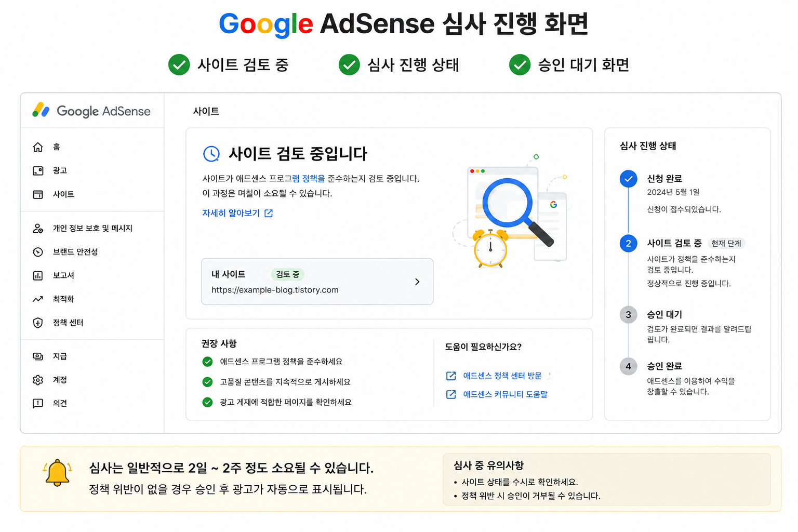The image size is (798, 532).
Task: Click the external link icon before 애드센스 정책 센터 방문
Action: 451,376
